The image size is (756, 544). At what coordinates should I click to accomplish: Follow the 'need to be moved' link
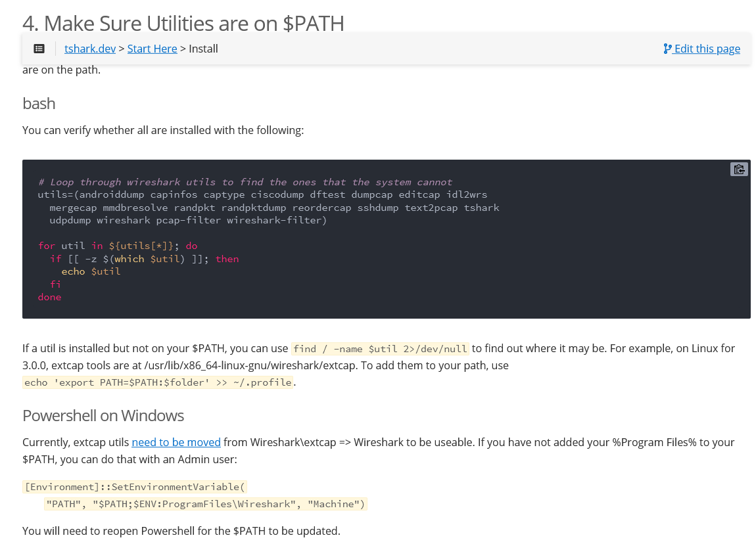[x=176, y=442]
